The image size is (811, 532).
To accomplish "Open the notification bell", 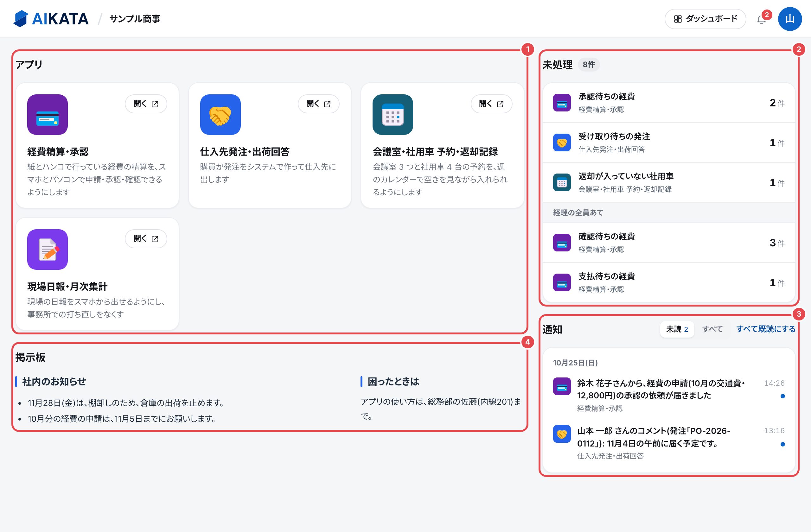I will click(761, 19).
